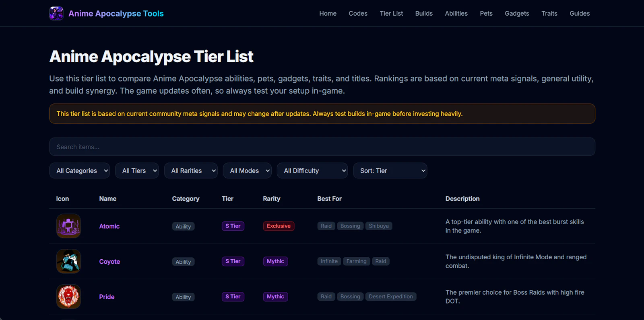Click the Raid tag in Pride row
The width and height of the screenshot is (644, 320).
[x=326, y=297]
